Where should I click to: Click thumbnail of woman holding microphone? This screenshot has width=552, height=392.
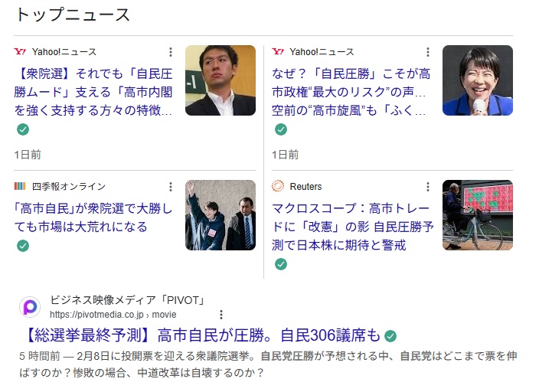(x=478, y=80)
